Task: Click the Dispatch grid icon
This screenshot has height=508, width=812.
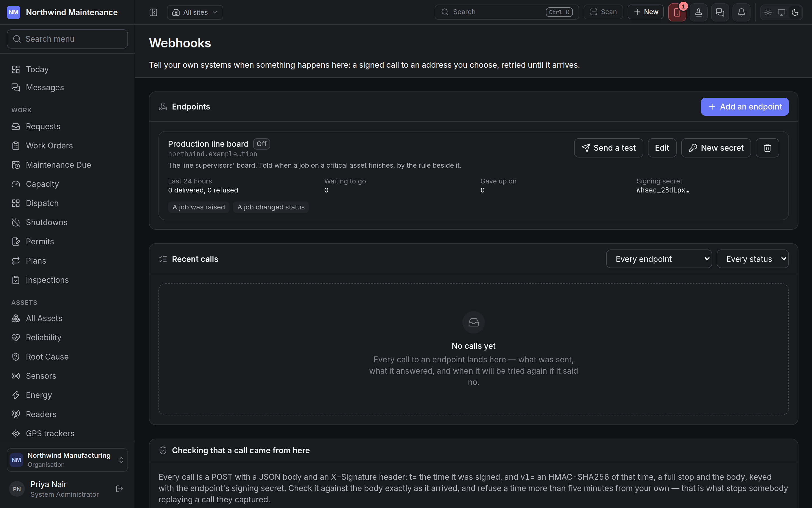Action: click(x=16, y=203)
